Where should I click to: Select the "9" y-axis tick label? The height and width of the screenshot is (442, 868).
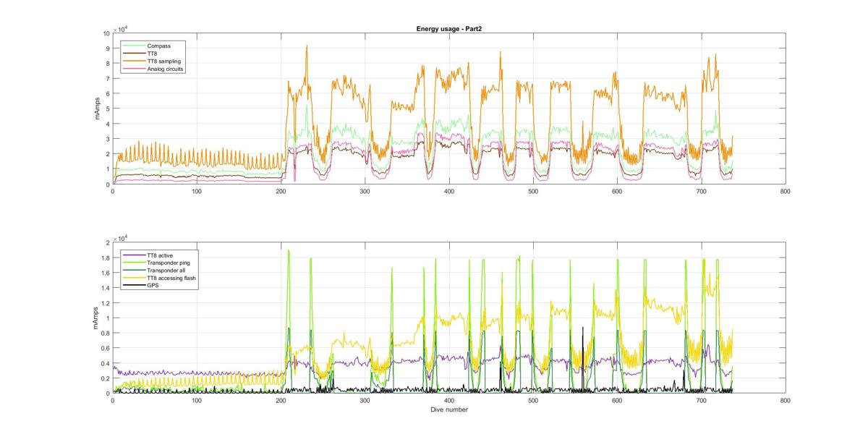(x=107, y=49)
